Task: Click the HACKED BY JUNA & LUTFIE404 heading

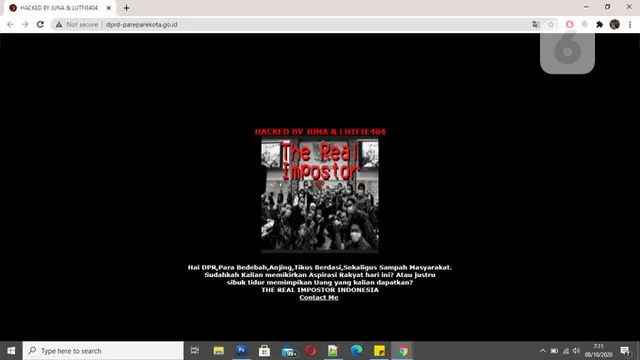Action: 320,131
